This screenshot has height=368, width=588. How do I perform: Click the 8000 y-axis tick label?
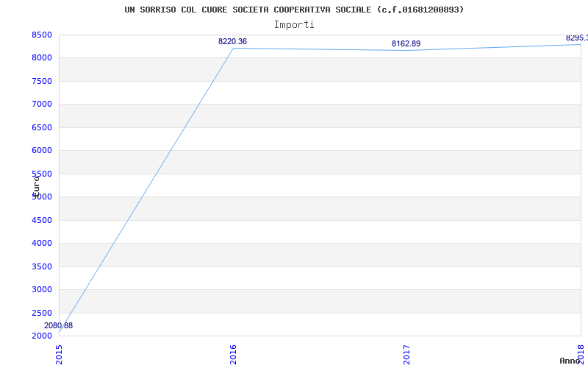tap(41, 57)
